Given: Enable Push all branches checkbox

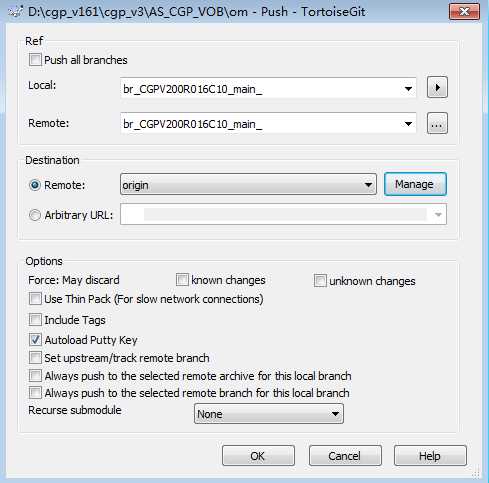Looking at the screenshot, I should click(35, 60).
